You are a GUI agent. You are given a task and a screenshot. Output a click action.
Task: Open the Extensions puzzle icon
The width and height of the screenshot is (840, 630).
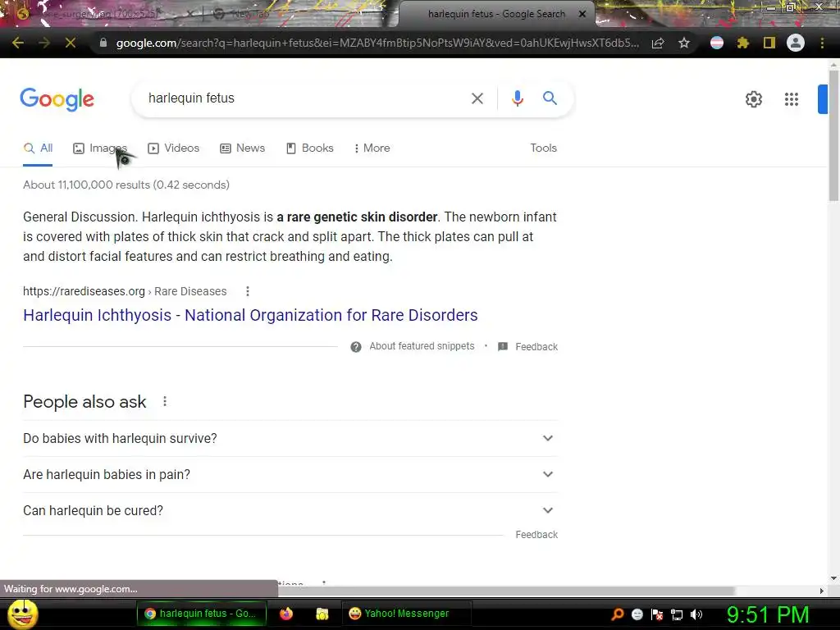(742, 43)
